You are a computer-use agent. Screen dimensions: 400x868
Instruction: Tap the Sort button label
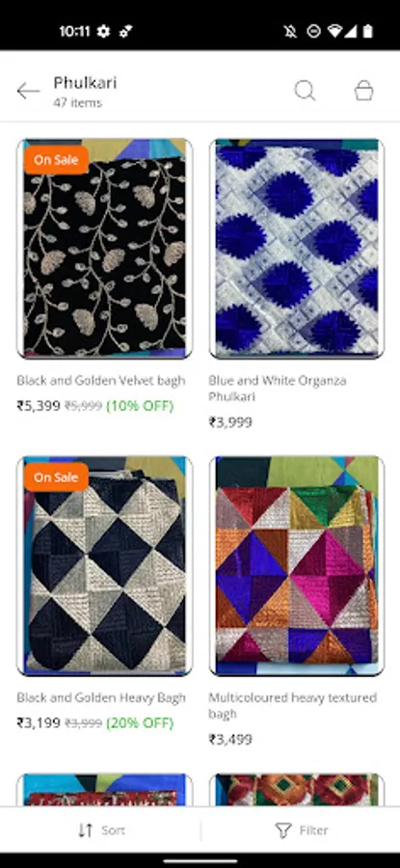click(113, 830)
